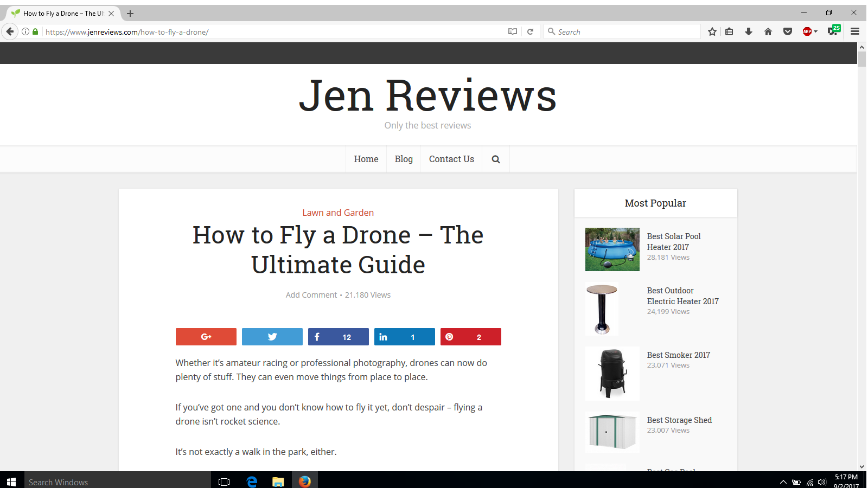Expand the Adblock Plus dropdown arrow

pyautogui.click(x=815, y=32)
